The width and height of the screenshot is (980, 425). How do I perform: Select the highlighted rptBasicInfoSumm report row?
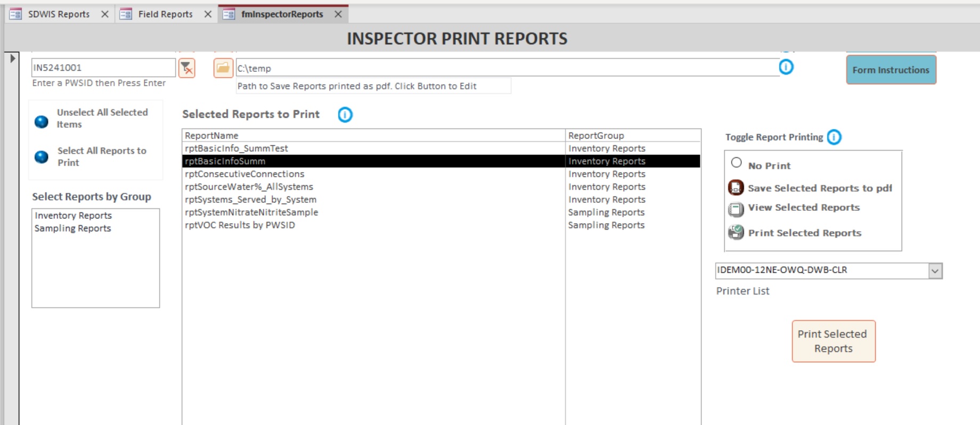[442, 161]
